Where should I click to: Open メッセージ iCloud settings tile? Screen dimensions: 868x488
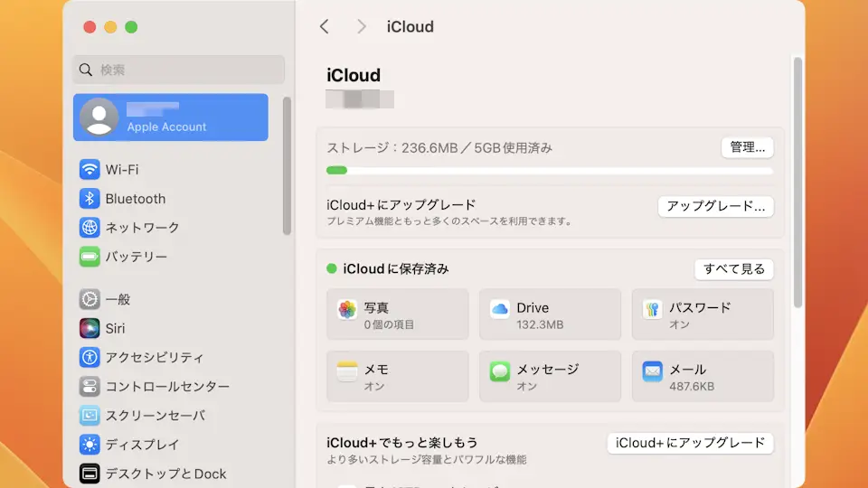coord(550,376)
